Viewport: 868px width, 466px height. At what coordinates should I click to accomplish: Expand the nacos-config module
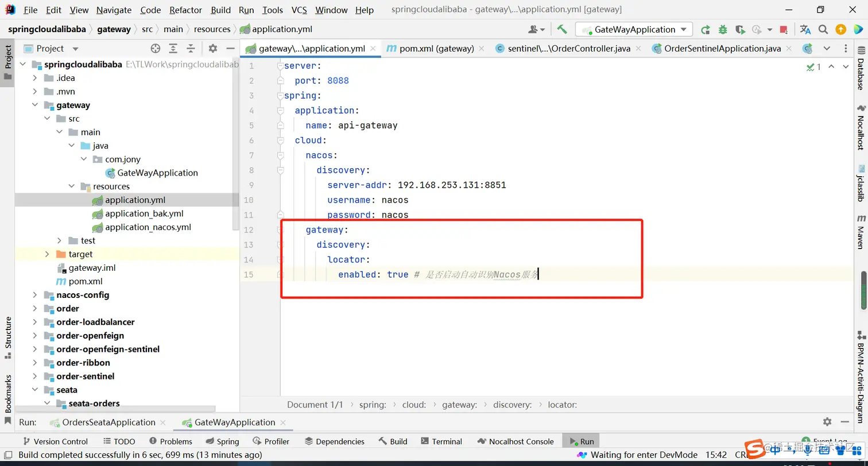(x=35, y=295)
